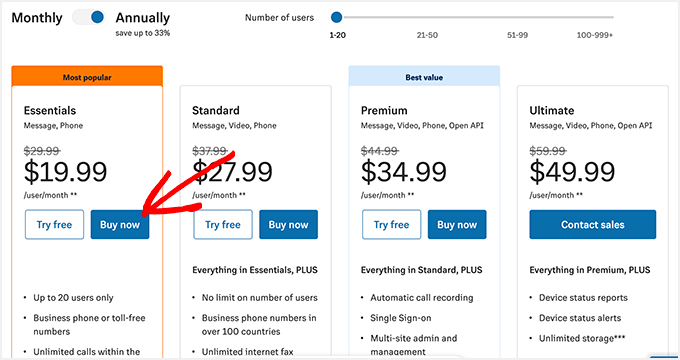The width and height of the screenshot is (680, 360).
Task: Click Buy now for Essentials plan
Action: click(x=120, y=225)
